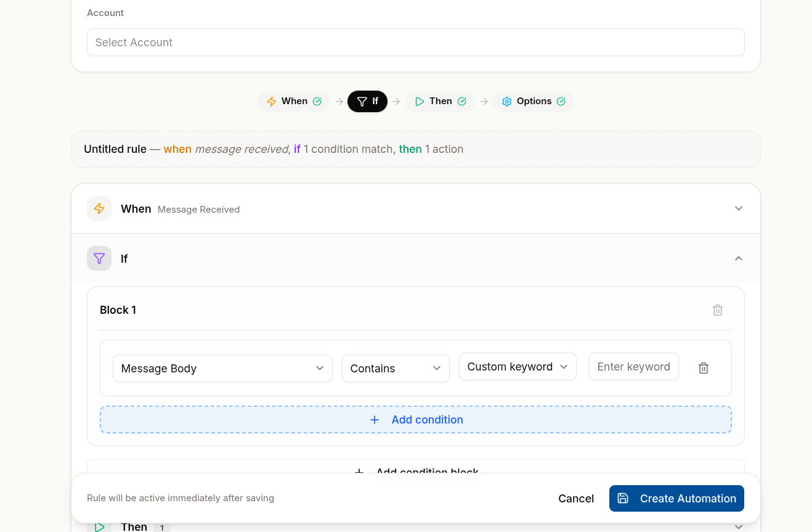This screenshot has height=532, width=812.
Task: Click the green checkmark beside When step
Action: [x=317, y=102]
